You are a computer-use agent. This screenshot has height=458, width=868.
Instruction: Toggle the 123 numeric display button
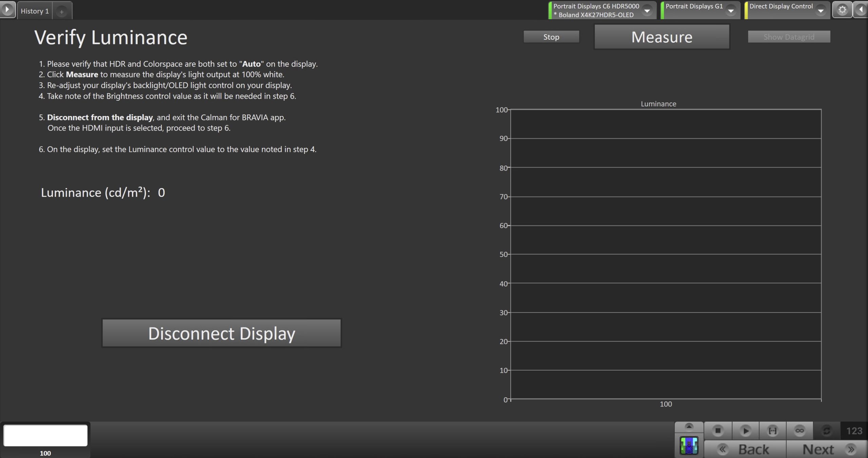(x=854, y=431)
